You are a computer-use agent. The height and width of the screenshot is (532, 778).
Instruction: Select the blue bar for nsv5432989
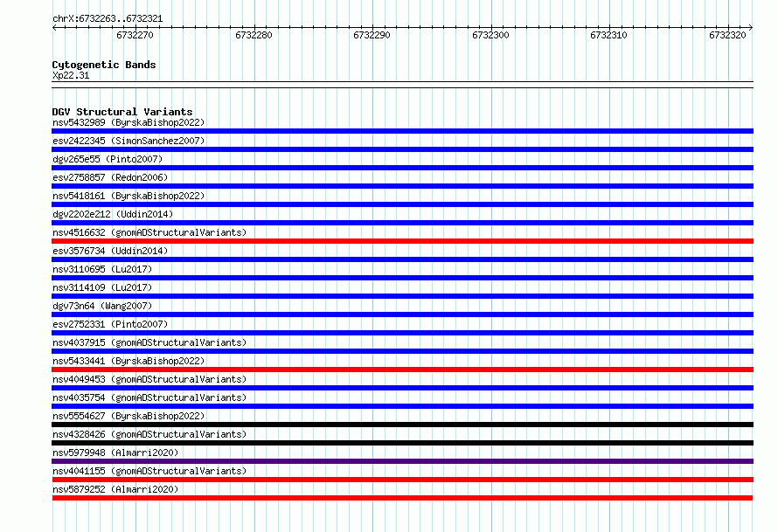tap(402, 131)
